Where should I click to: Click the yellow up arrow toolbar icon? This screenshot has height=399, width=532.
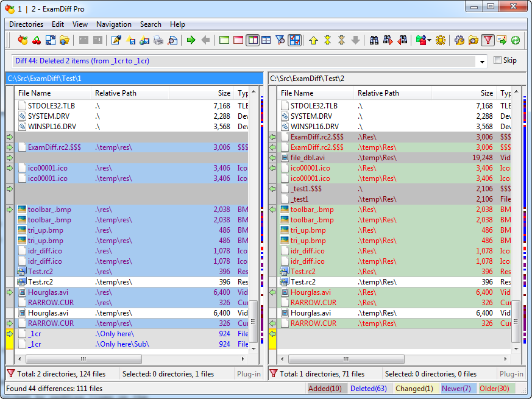pos(313,40)
